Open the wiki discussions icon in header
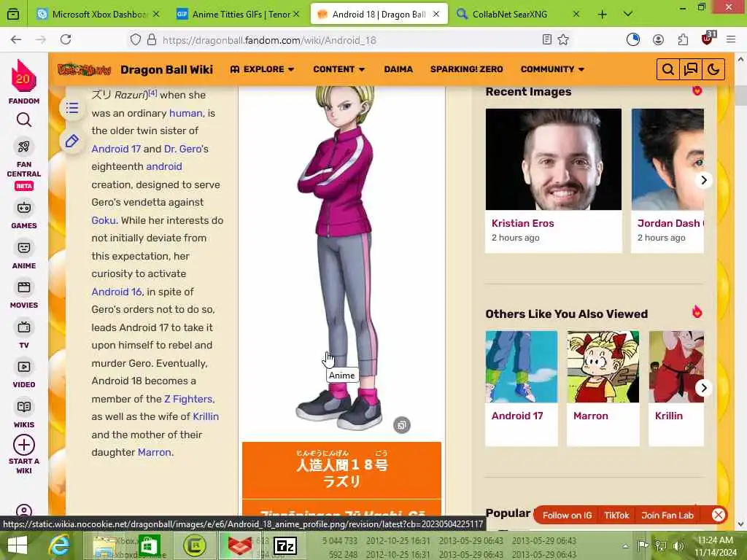Image resolution: width=747 pixels, height=560 pixels. click(690, 69)
